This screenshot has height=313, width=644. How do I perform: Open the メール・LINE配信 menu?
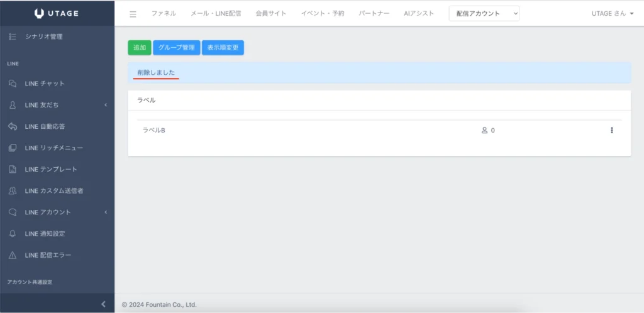point(216,14)
